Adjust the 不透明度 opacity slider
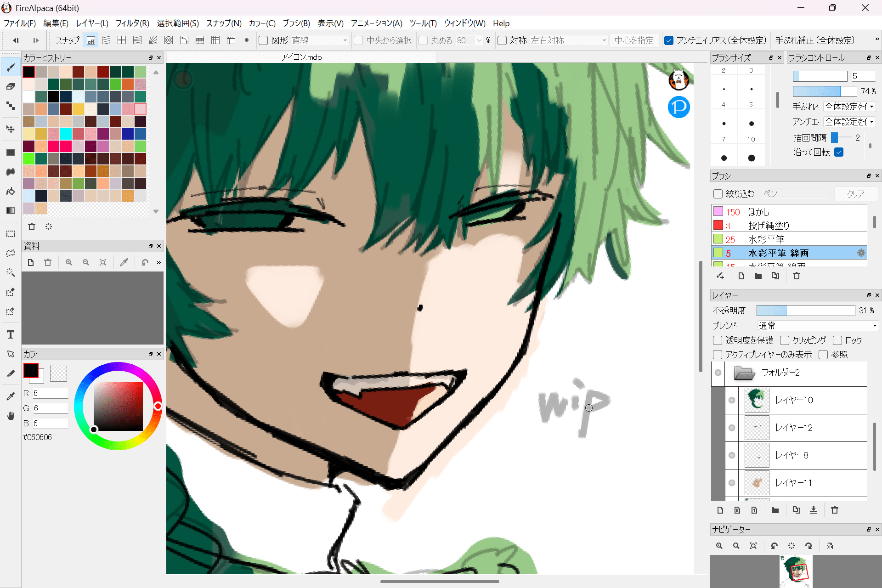This screenshot has width=882, height=588. pos(805,311)
